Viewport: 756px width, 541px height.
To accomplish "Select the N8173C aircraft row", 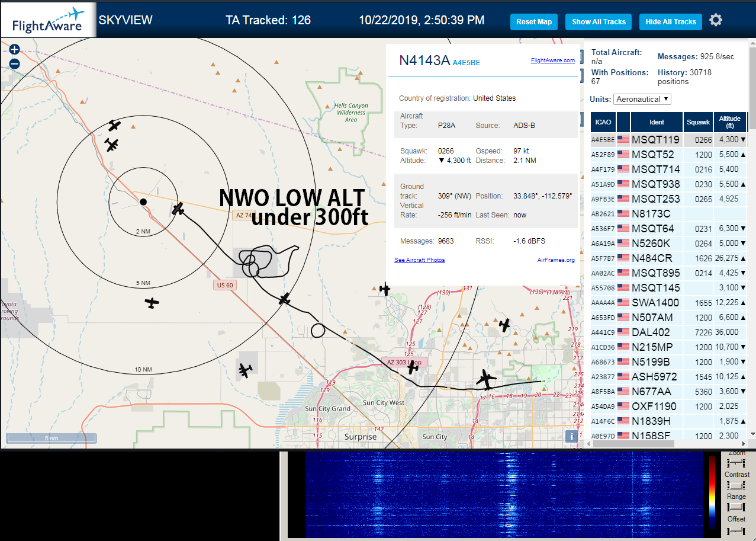I will point(669,214).
